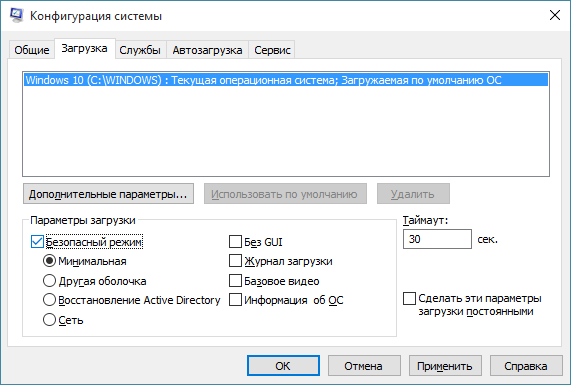The width and height of the screenshot is (571, 385).
Task: Select Восстановление Active Directory option
Action: click(x=49, y=300)
